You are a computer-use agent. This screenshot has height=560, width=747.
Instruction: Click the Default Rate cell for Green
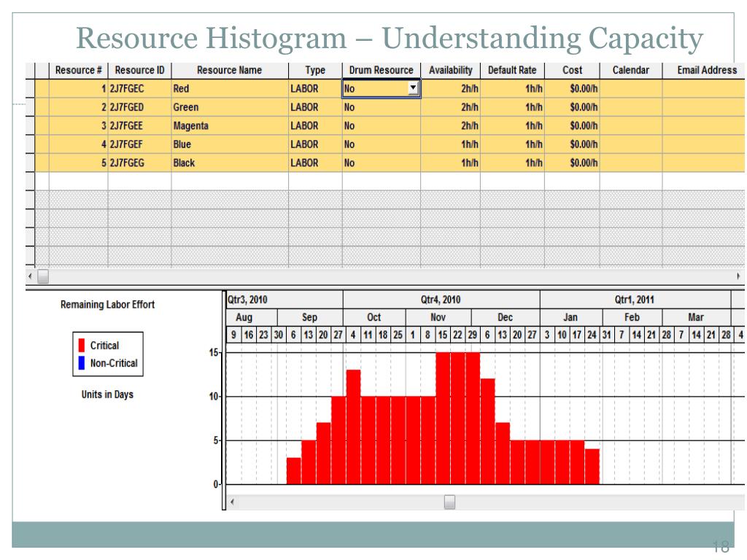click(512, 107)
